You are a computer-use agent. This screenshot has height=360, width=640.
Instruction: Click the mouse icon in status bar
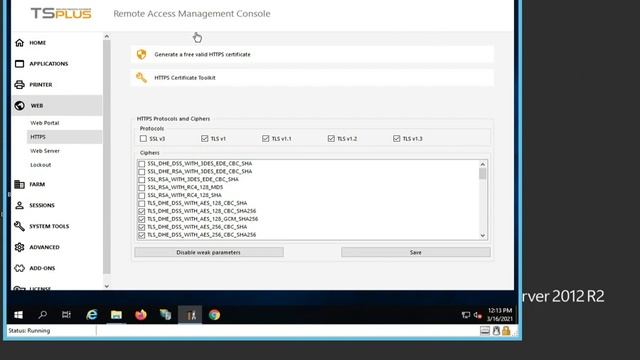496,331
